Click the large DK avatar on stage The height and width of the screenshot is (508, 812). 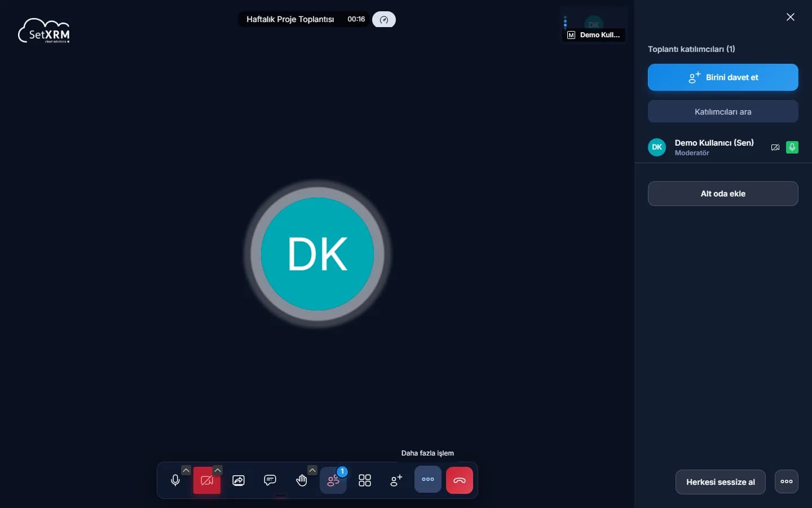317,254
